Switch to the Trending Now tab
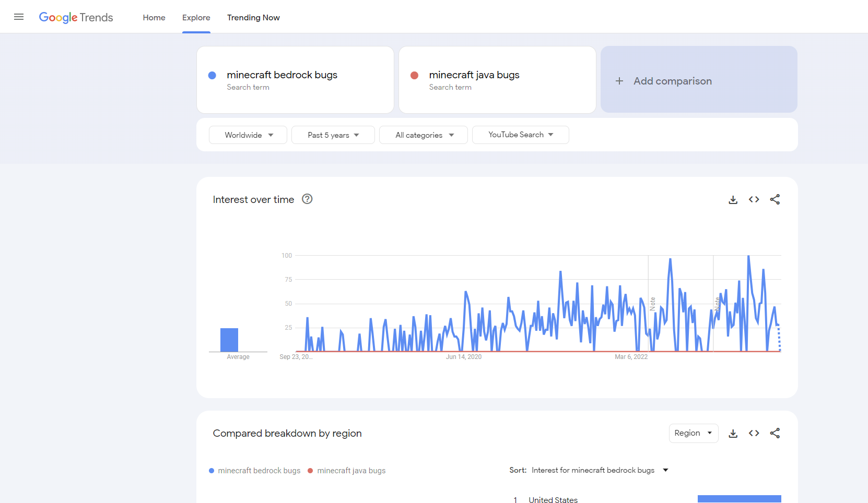Image resolution: width=868 pixels, height=503 pixels. point(253,17)
